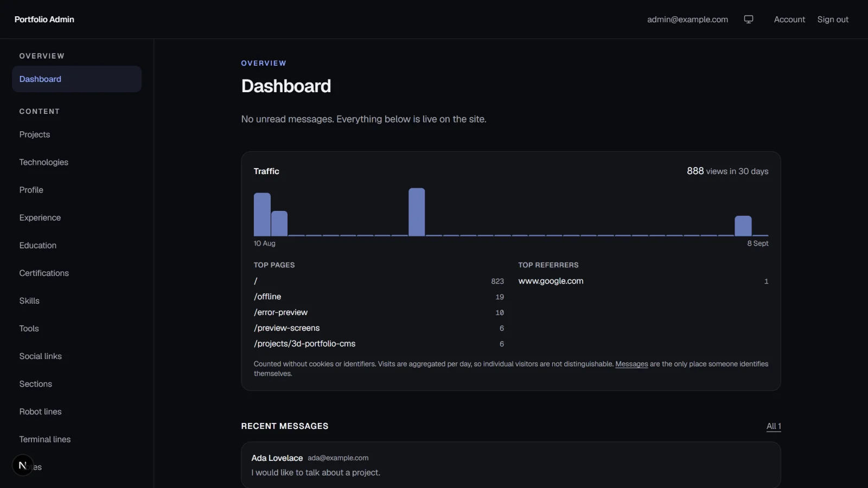Open Sections in the sidebar

36,383
